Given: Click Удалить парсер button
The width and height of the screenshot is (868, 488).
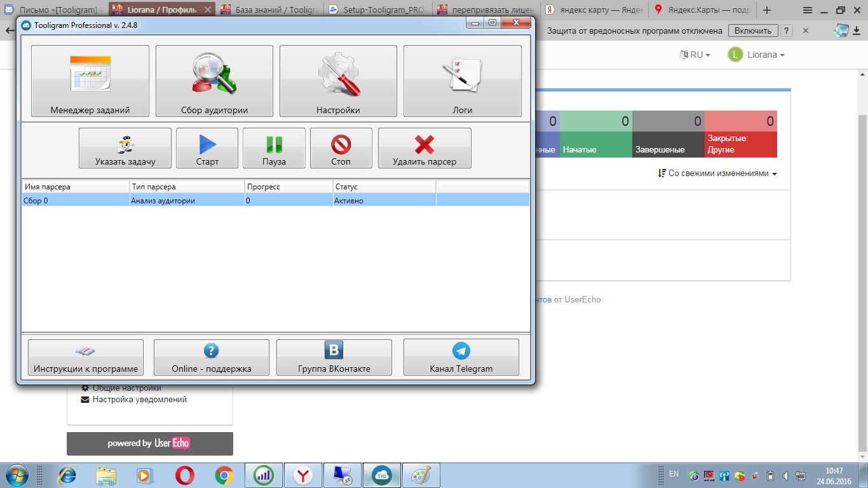Looking at the screenshot, I should pyautogui.click(x=424, y=148).
